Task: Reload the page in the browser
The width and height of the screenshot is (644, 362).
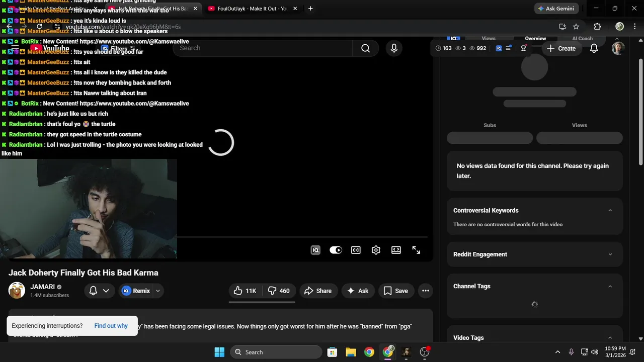Action: tap(40, 26)
